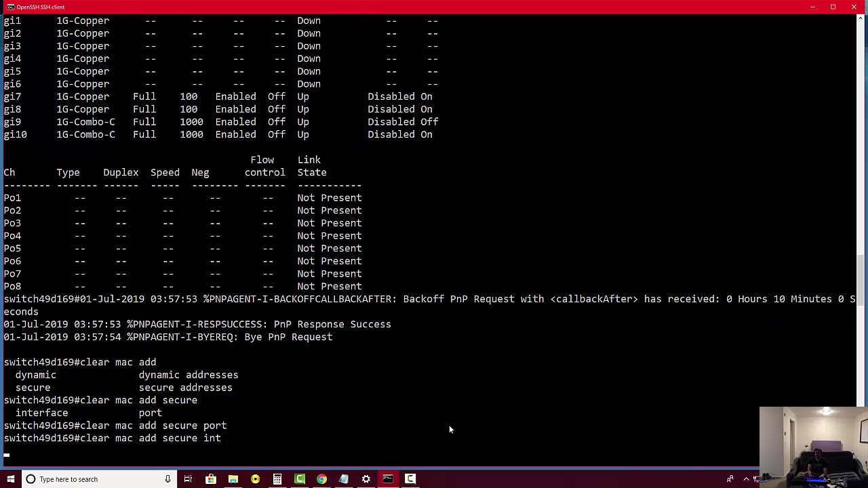Click 'Not Present' in the Po4 row

330,236
